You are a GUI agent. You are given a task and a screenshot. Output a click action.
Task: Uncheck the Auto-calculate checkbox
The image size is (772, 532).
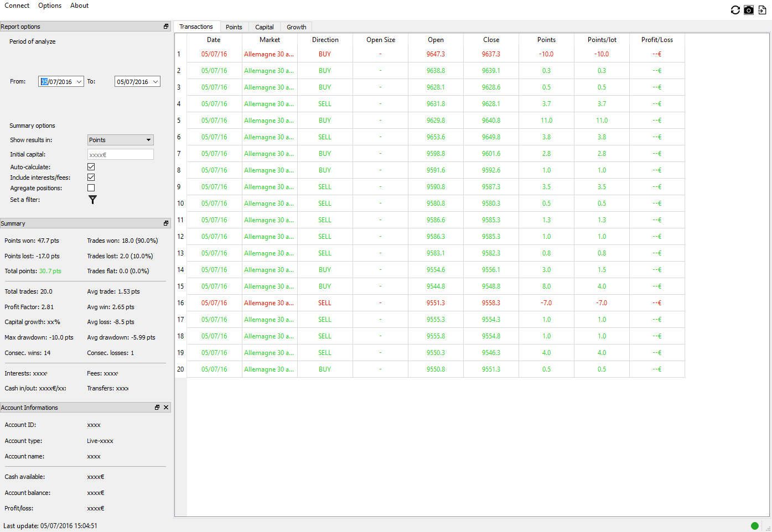pyautogui.click(x=91, y=167)
